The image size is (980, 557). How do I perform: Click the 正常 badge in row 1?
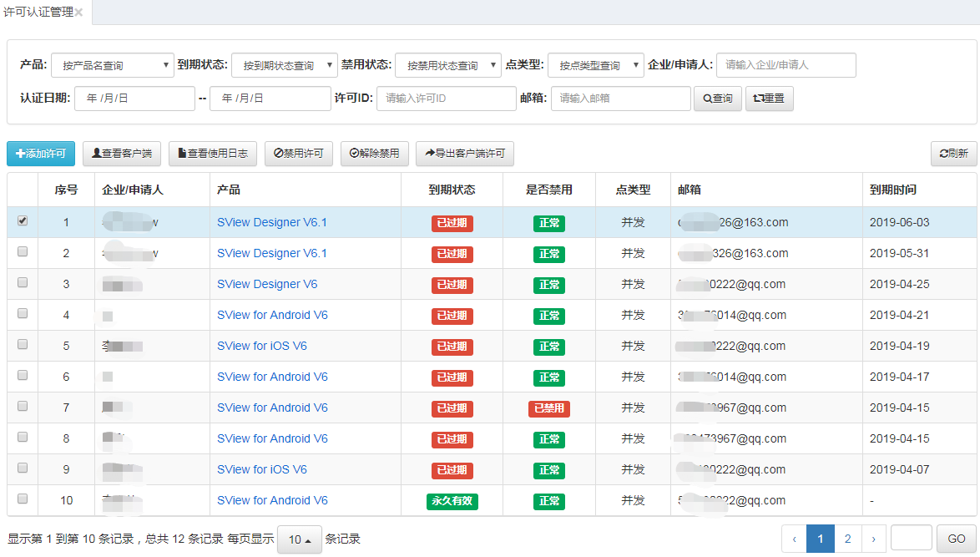point(548,223)
